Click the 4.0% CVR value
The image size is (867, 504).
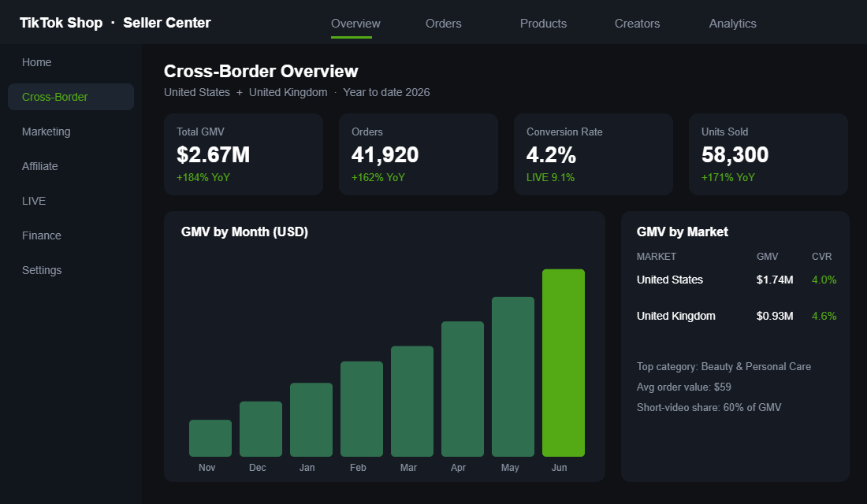[824, 280]
